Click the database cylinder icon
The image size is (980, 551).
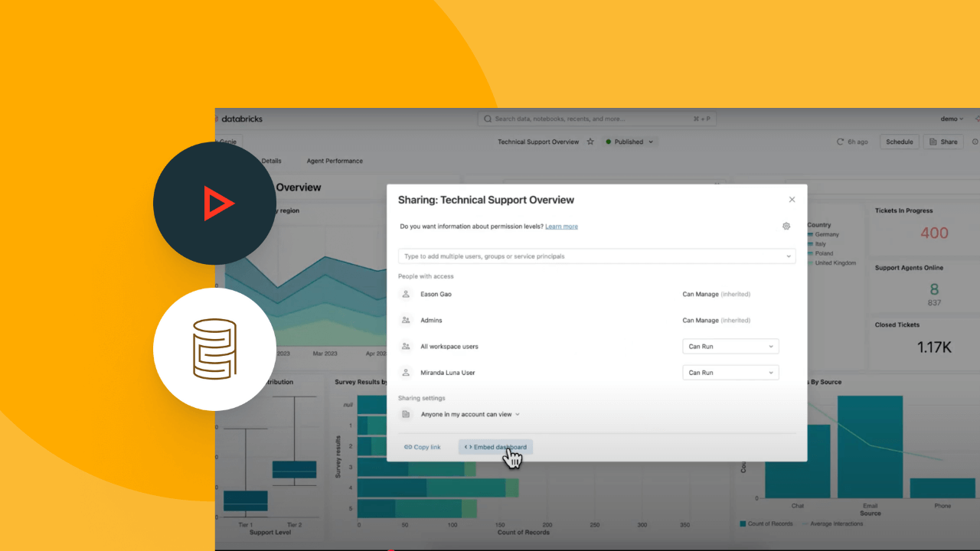214,349
